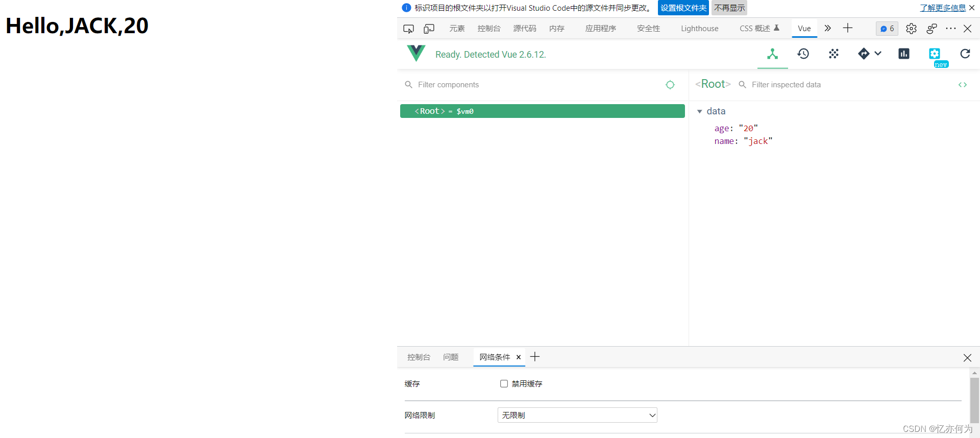The height and width of the screenshot is (438, 980).
Task: Switch to the 内存 tab
Action: coord(557,29)
